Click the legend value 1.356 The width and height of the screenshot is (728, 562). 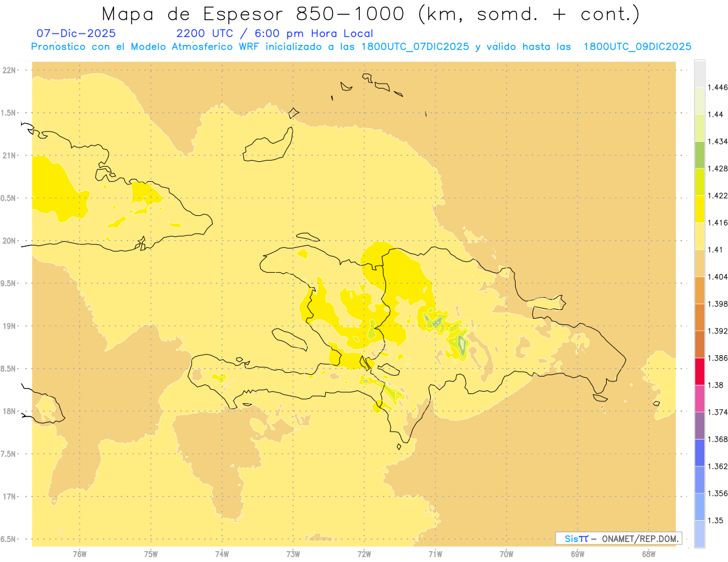point(718,493)
